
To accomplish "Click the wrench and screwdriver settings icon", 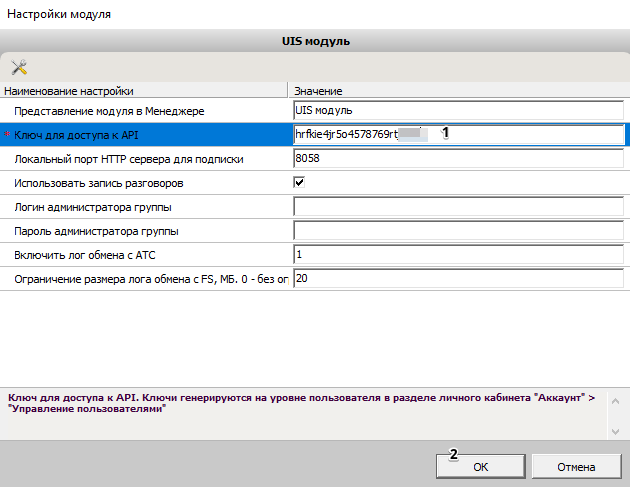I will click(x=19, y=67).
